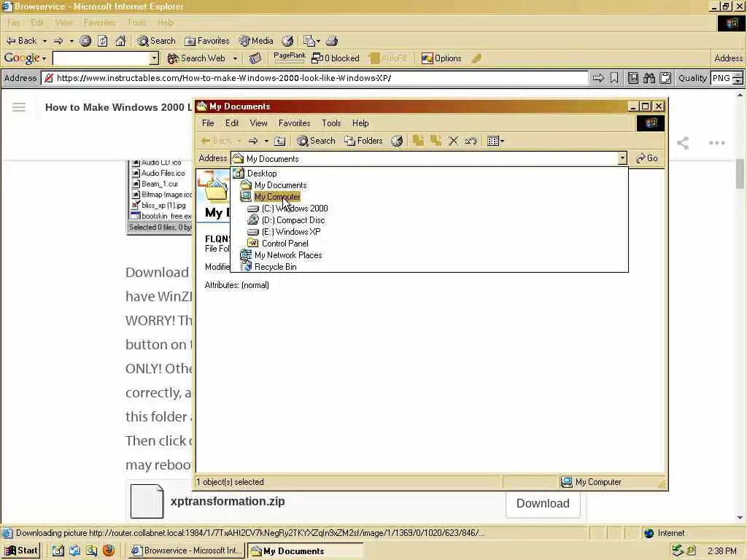Click Browservice taskbar button
The width and height of the screenshot is (747, 560).
(x=187, y=551)
